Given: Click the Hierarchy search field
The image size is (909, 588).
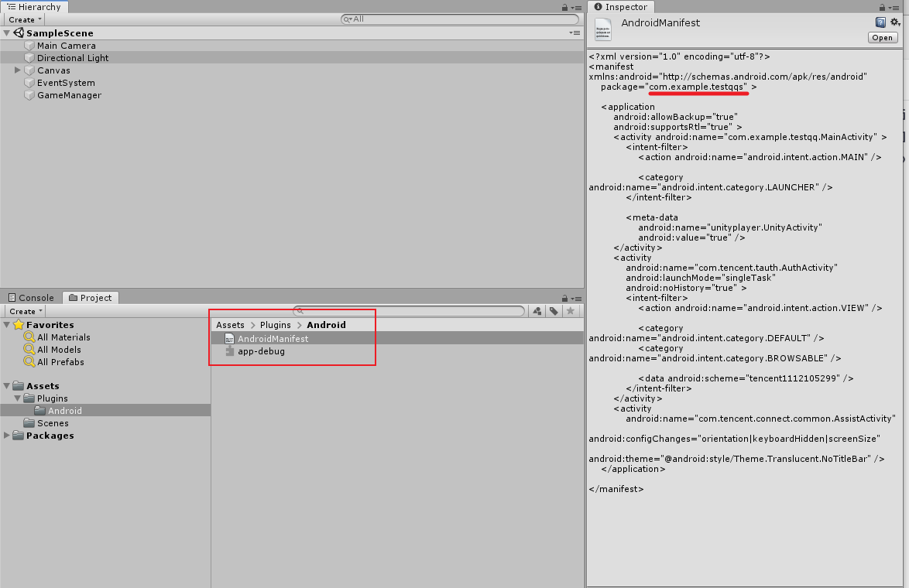Looking at the screenshot, I should pyautogui.click(x=460, y=19).
